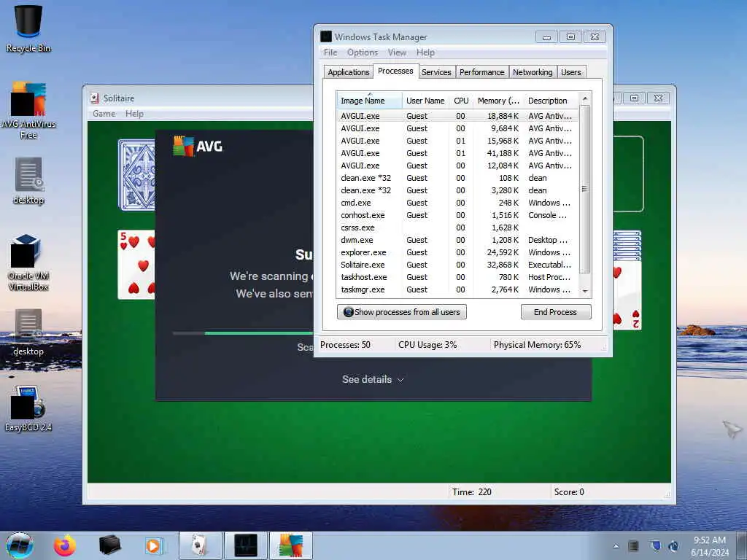Sort processes by Description column
Viewport: 747px width, 560px height.
coord(551,101)
